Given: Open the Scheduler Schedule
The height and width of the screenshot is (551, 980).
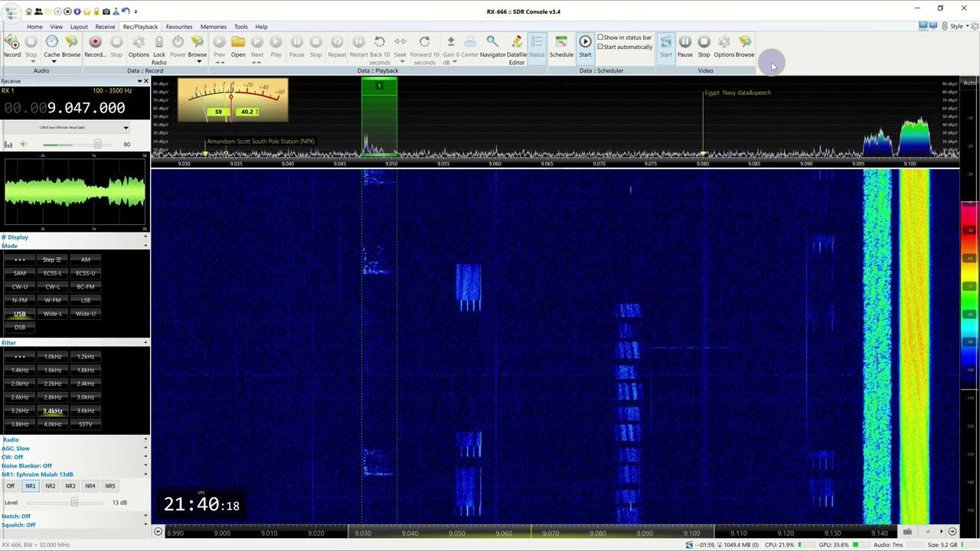Looking at the screenshot, I should click(561, 46).
